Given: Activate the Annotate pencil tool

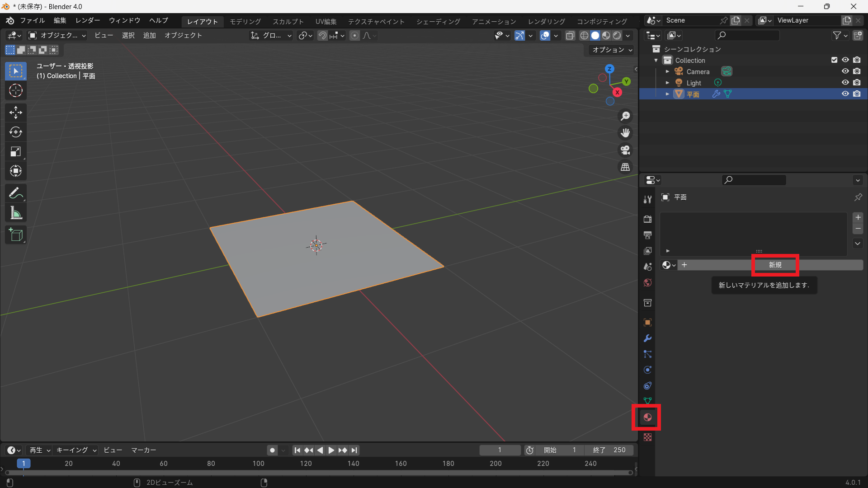Looking at the screenshot, I should (x=16, y=193).
